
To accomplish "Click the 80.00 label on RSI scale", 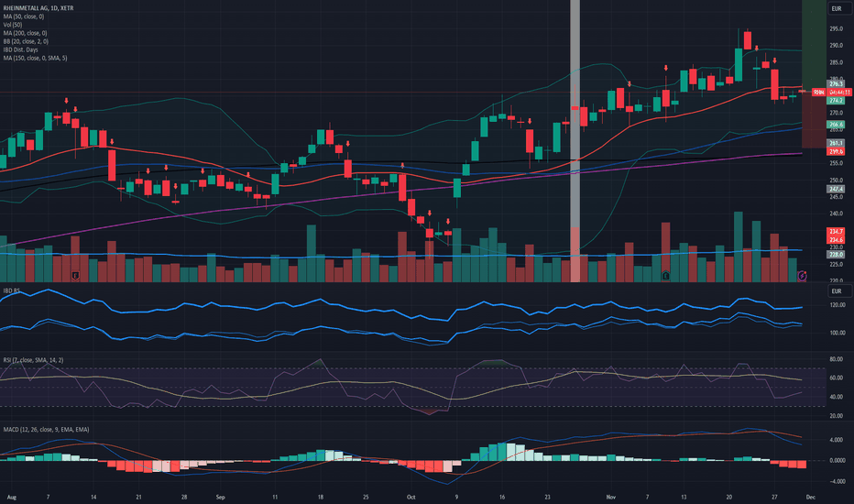I will click(836, 359).
